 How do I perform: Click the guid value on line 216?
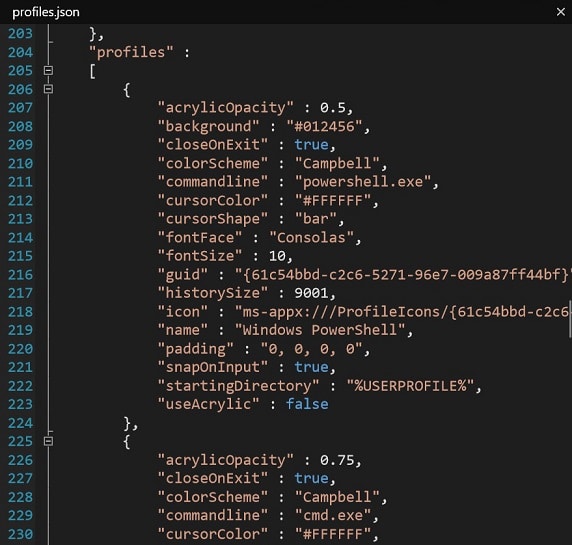(403, 275)
